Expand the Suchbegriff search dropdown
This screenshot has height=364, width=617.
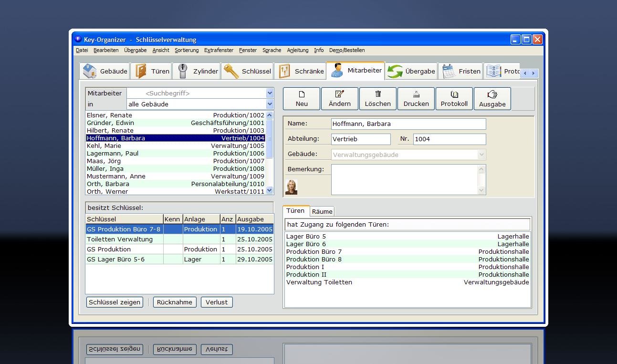(270, 94)
